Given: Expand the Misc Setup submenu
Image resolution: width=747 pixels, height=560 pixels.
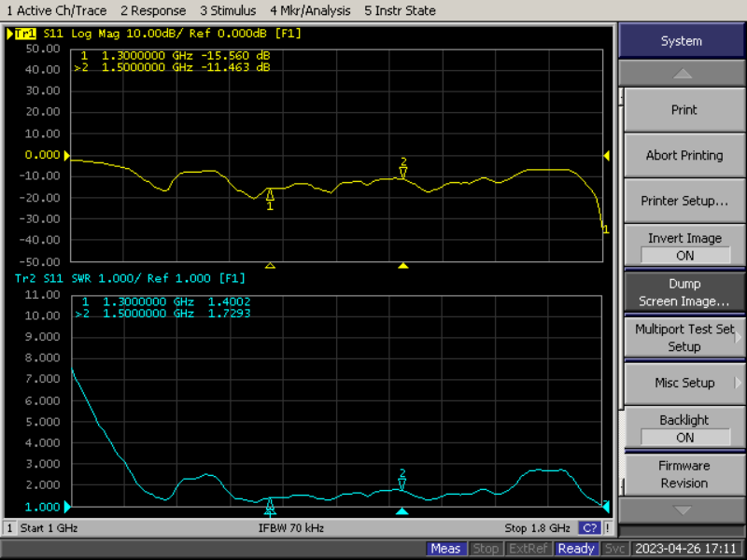Looking at the screenshot, I should (x=684, y=383).
